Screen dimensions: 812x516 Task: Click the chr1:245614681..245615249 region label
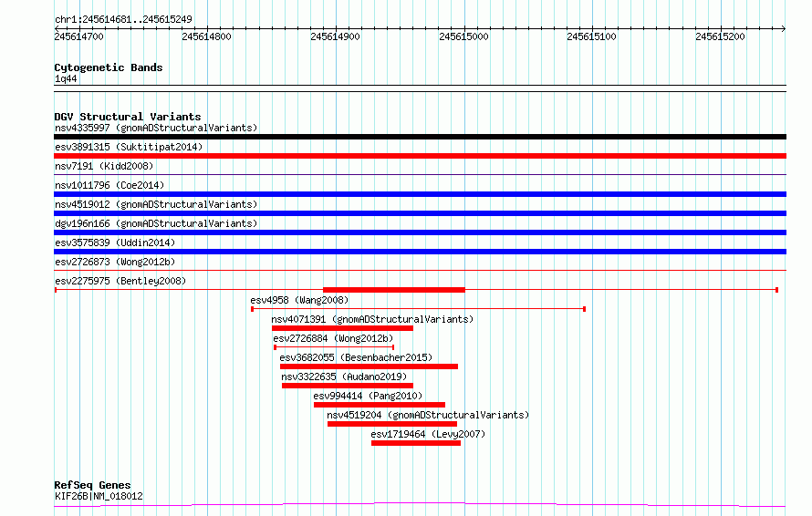pos(123,19)
